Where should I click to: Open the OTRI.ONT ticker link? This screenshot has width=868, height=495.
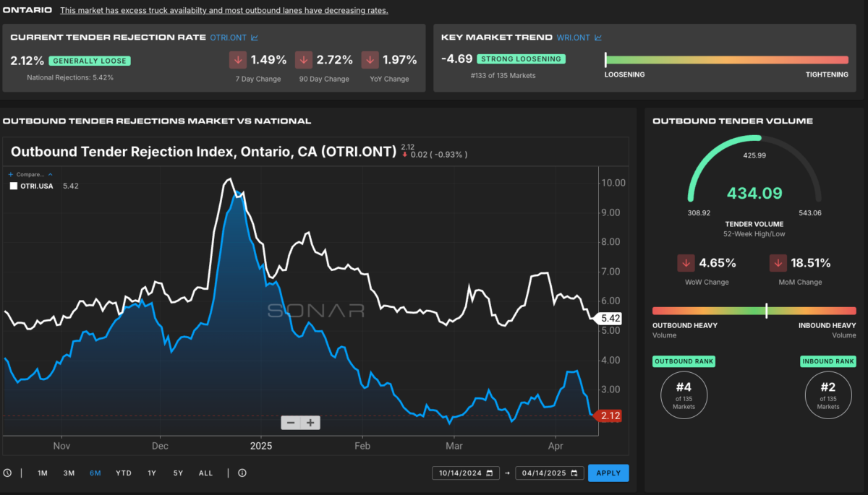(x=229, y=38)
